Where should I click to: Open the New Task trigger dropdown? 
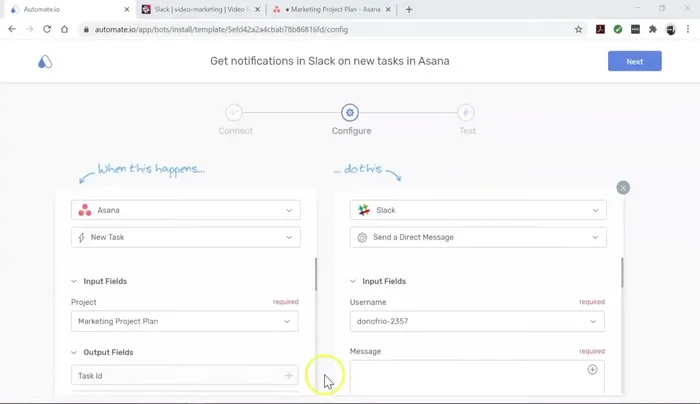tap(185, 237)
